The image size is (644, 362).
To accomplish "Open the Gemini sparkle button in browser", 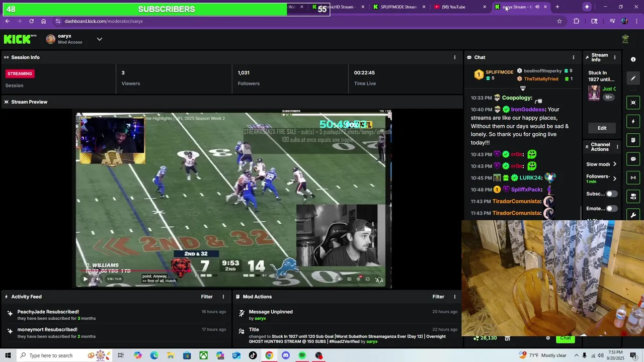I will [587, 7].
